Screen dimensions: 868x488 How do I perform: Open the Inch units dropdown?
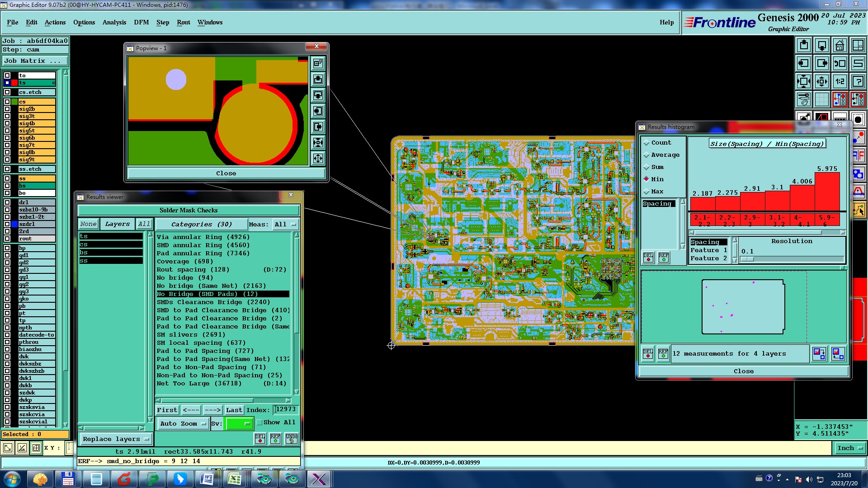coord(850,448)
